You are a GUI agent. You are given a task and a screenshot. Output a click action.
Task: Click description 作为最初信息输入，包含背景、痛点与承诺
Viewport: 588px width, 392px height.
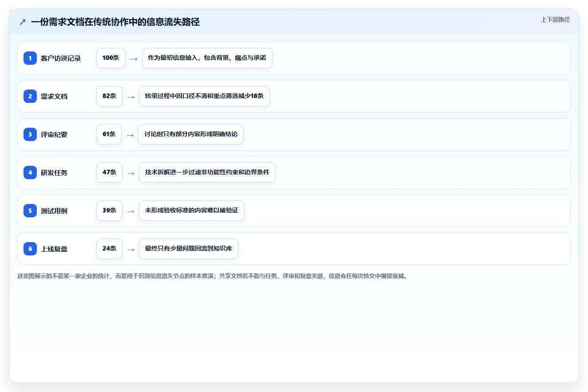207,58
